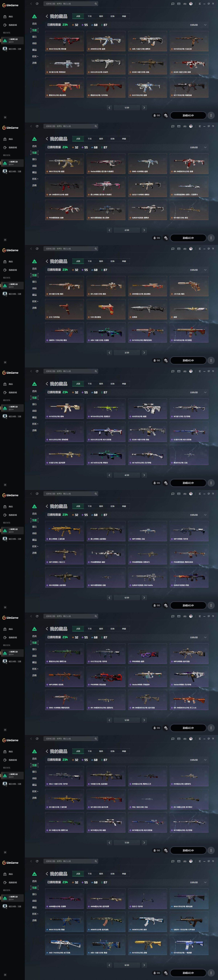Open the mail icon above page 1/20
The width and height of the screenshot is (218, 980).
point(179,4)
